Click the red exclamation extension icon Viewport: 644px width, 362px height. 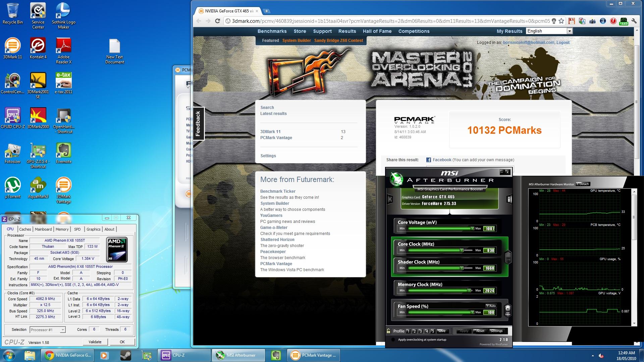tap(613, 21)
